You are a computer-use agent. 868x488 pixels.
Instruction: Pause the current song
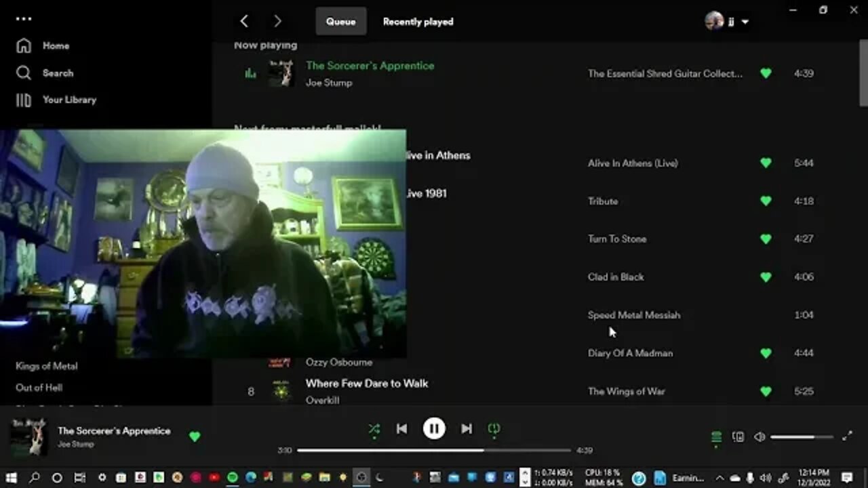434,428
